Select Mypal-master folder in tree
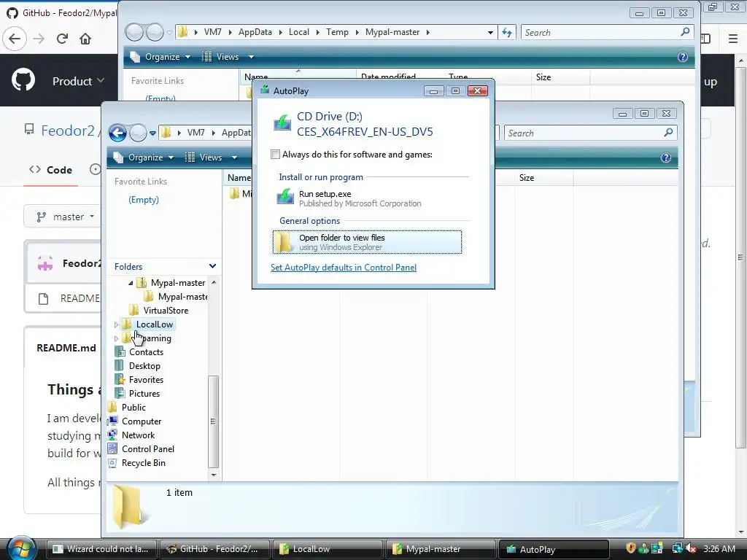The width and height of the screenshot is (747, 560). (178, 283)
